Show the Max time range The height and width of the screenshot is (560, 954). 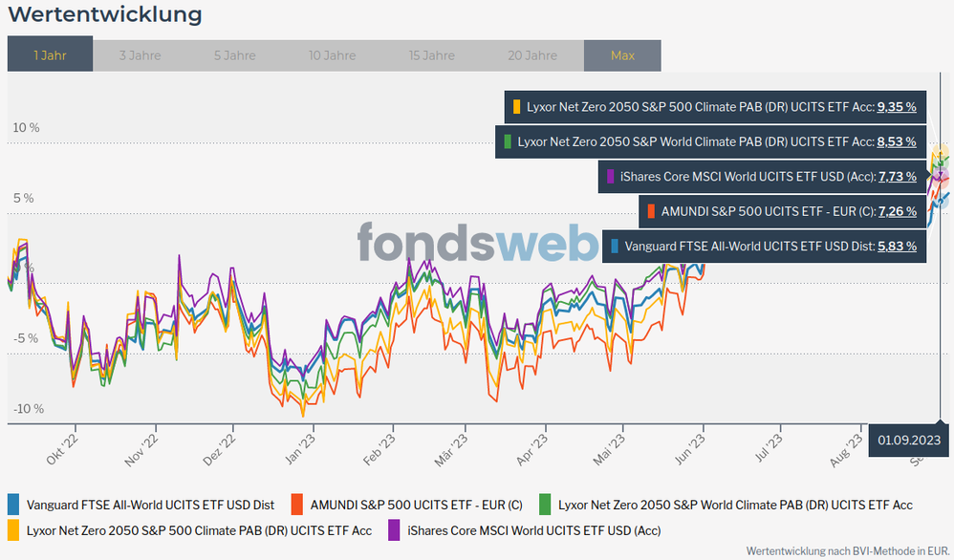622,55
